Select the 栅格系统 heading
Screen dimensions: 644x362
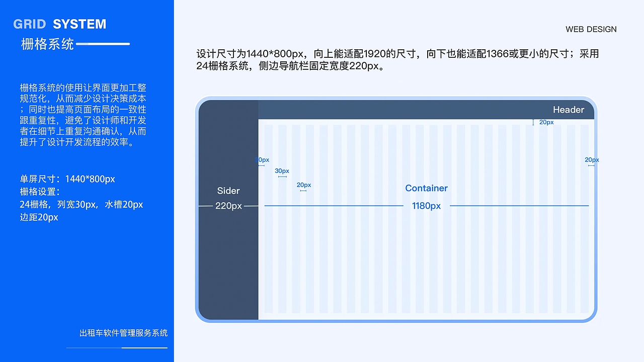[47, 44]
